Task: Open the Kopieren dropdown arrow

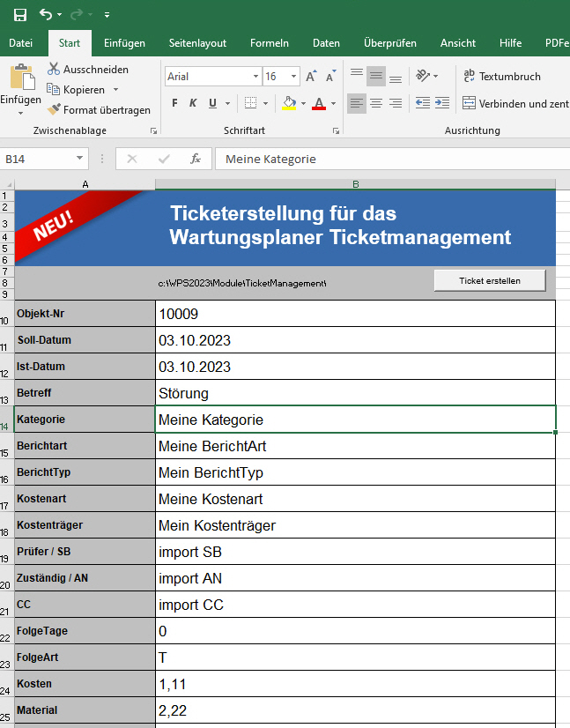Action: coord(116,90)
